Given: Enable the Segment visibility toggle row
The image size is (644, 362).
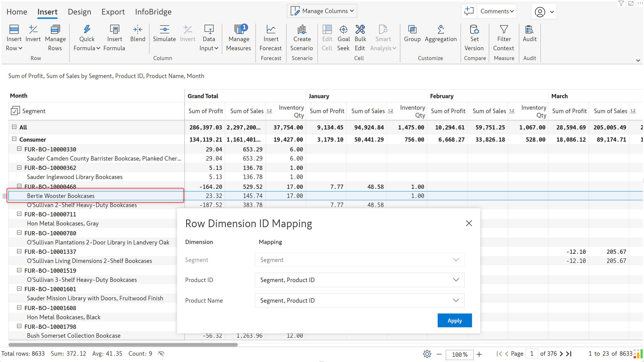Looking at the screenshot, I should point(15,111).
